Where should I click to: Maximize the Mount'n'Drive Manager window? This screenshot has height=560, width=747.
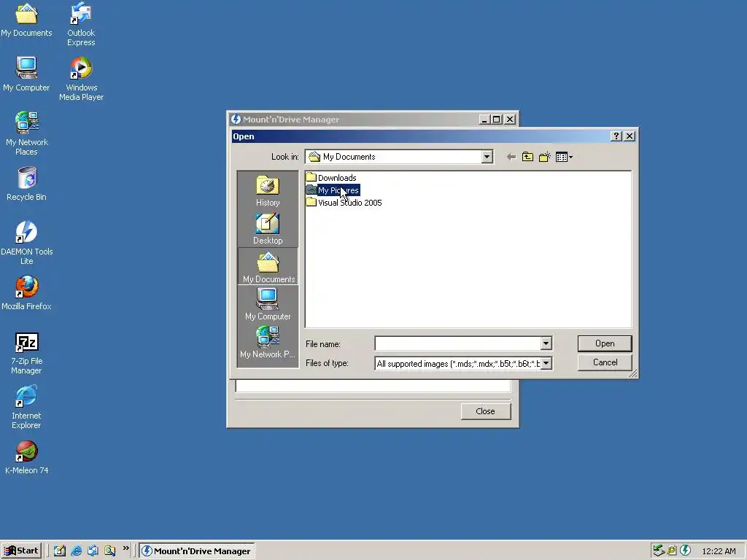[x=496, y=120]
